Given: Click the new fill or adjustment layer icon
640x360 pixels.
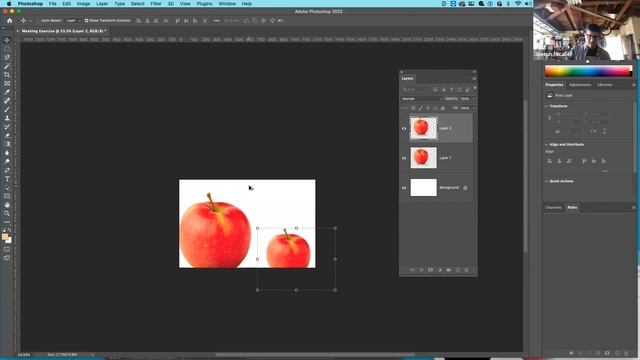Looking at the screenshot, I should [x=440, y=270].
